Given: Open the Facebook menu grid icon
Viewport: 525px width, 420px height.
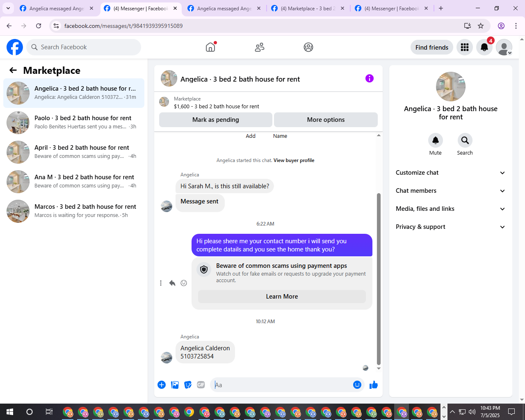Looking at the screenshot, I should pyautogui.click(x=465, y=47).
